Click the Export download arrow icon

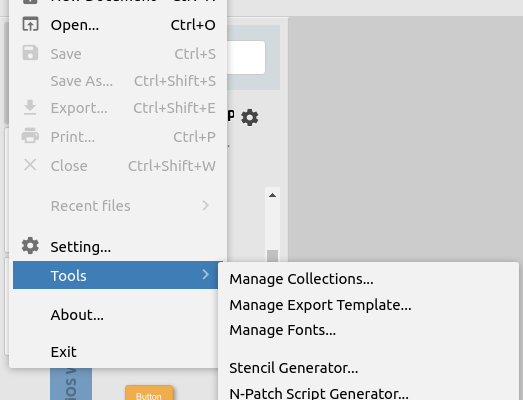point(30,107)
